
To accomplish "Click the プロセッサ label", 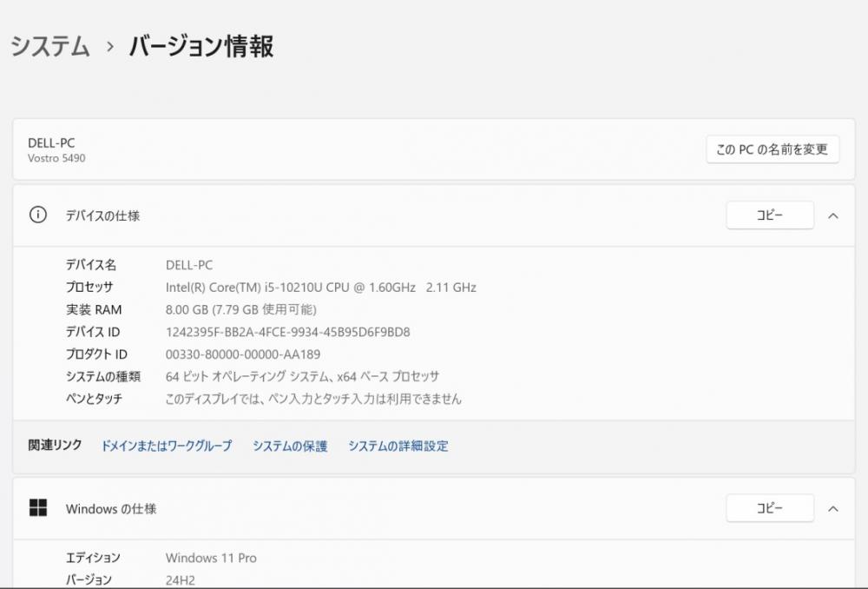I will pos(89,288).
